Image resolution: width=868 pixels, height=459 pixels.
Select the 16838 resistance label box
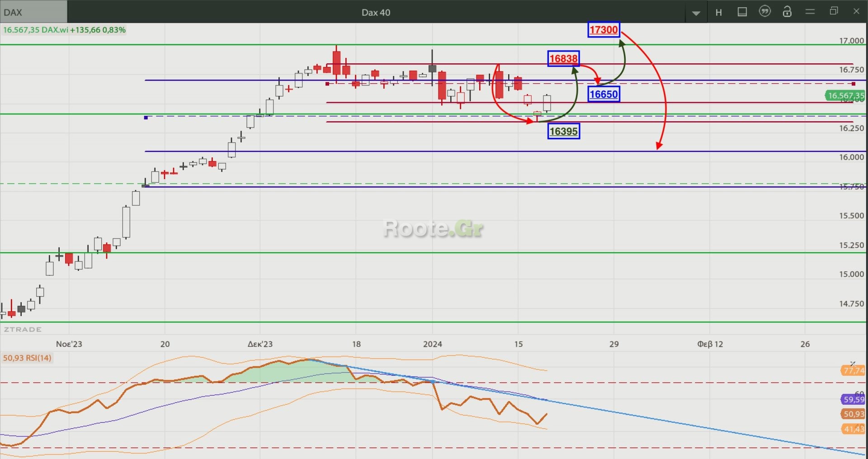point(563,59)
